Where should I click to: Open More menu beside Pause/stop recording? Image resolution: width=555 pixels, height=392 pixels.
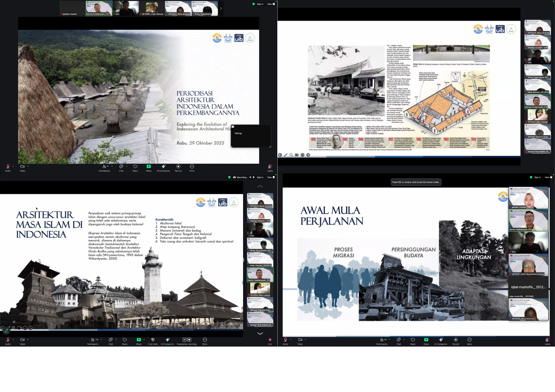[204, 340]
